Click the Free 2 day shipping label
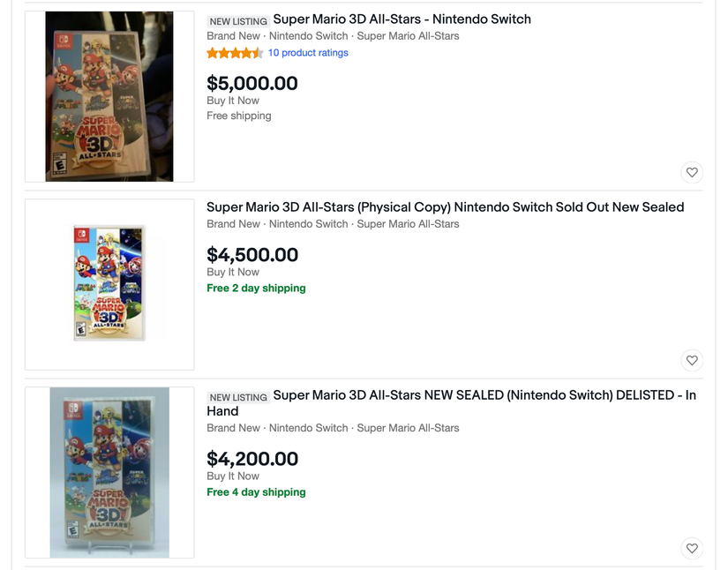The height and width of the screenshot is (570, 728). [256, 288]
